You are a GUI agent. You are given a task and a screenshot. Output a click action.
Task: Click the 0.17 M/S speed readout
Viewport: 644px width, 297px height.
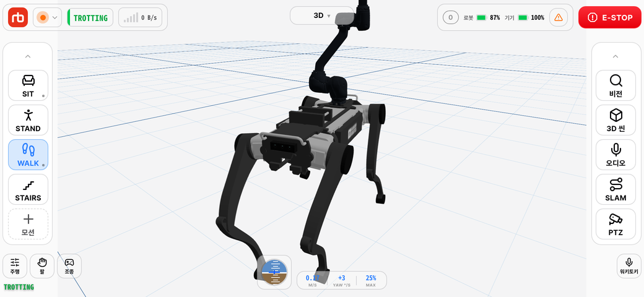coord(313,280)
